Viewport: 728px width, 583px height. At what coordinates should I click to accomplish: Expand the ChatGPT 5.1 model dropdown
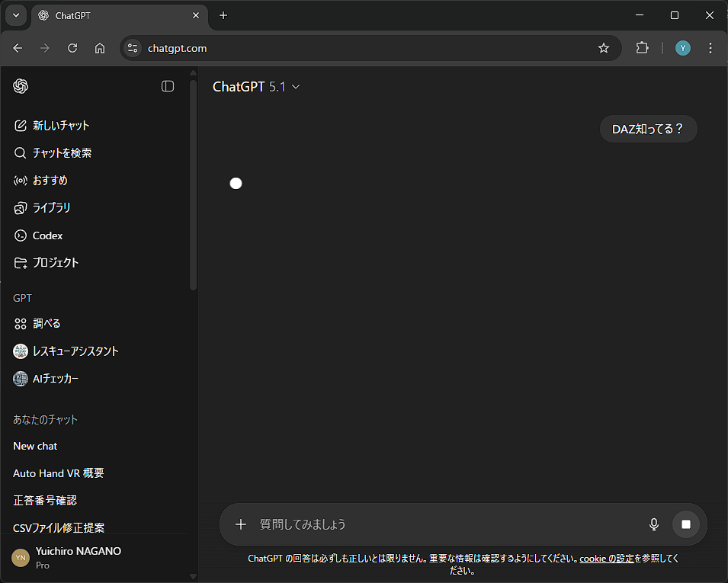pos(257,87)
